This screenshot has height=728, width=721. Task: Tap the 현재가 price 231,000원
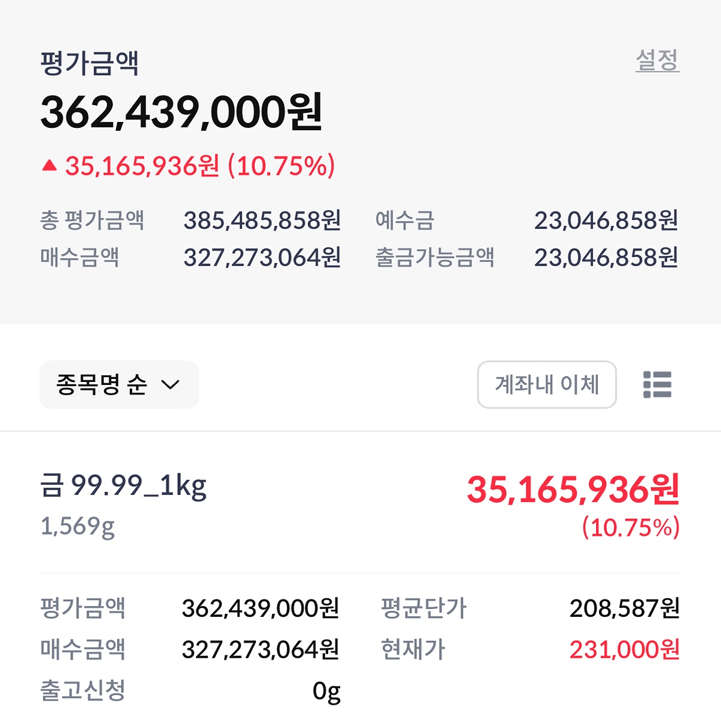(624, 649)
